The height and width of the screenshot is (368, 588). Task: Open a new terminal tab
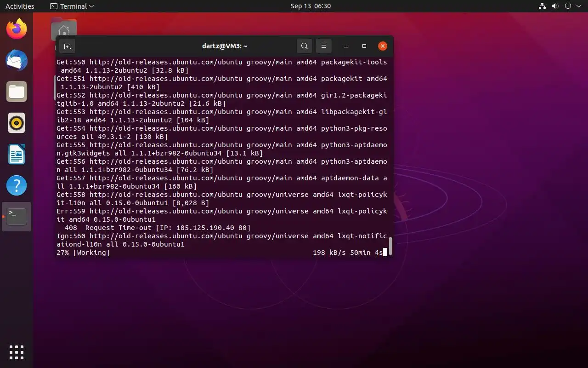pos(67,46)
